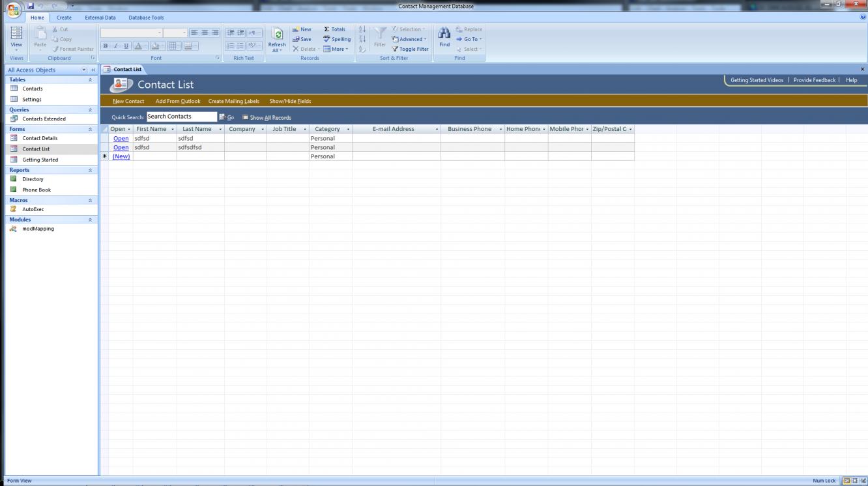Expand the Go To dropdown
Viewport: 868px width, 486px height.
[x=469, y=39]
